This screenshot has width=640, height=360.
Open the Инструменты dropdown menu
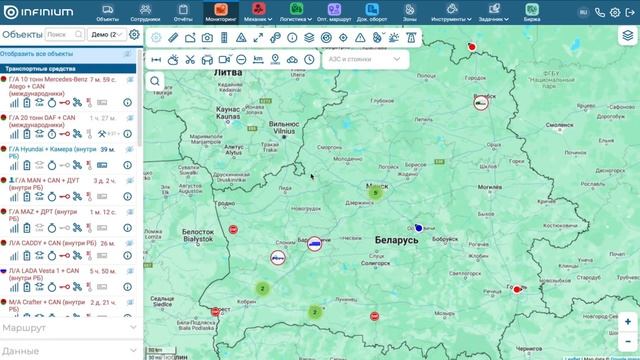[451, 12]
